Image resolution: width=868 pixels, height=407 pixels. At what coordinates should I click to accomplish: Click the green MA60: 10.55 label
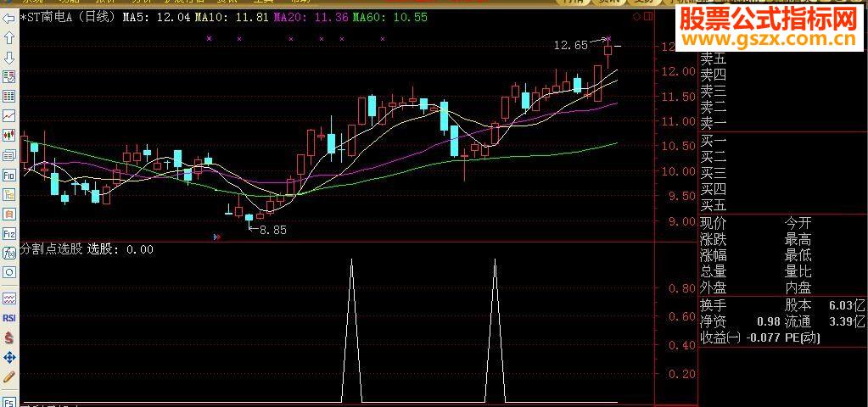(389, 17)
